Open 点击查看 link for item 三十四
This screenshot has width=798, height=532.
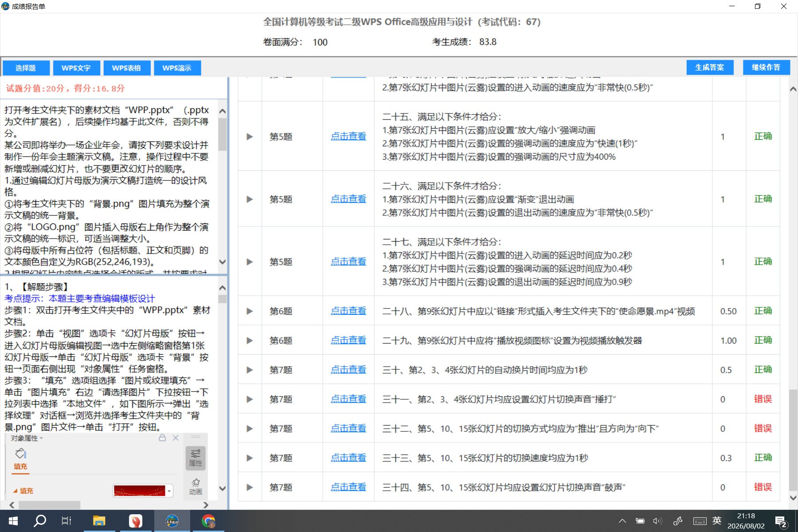point(348,487)
